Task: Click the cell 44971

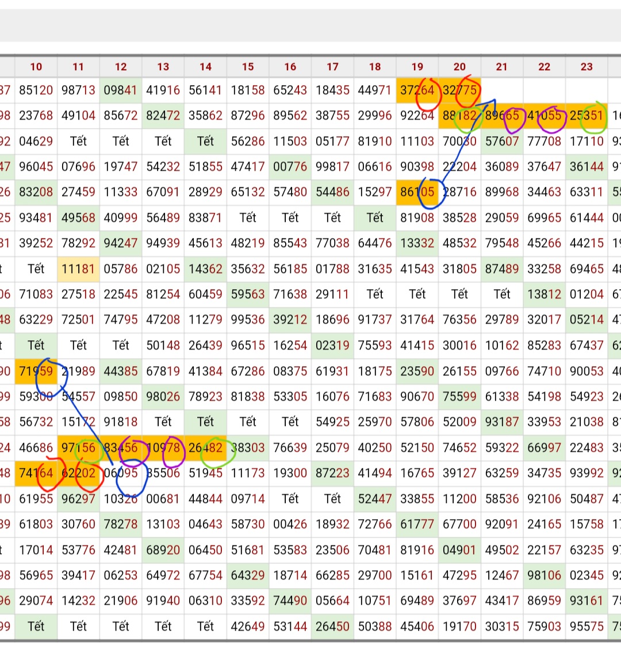Action: coord(375,90)
